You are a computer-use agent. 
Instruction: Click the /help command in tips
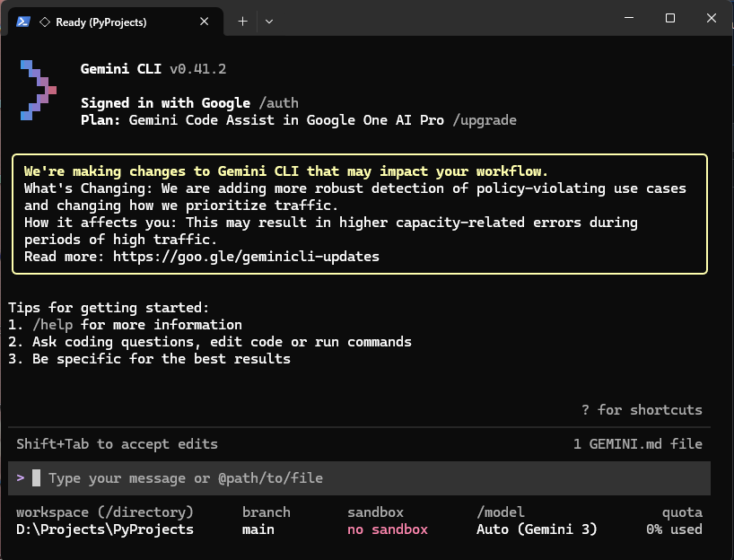52,325
